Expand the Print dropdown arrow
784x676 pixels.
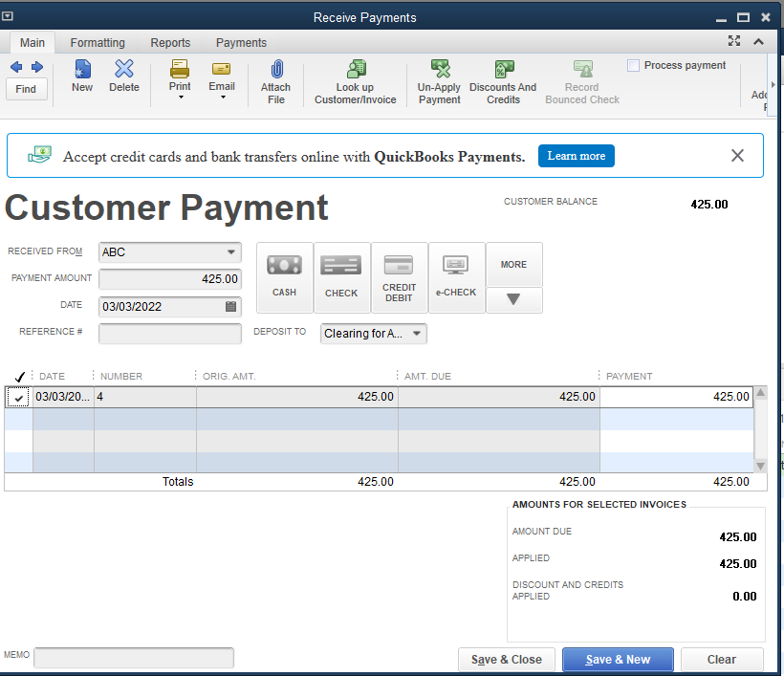coord(181,98)
